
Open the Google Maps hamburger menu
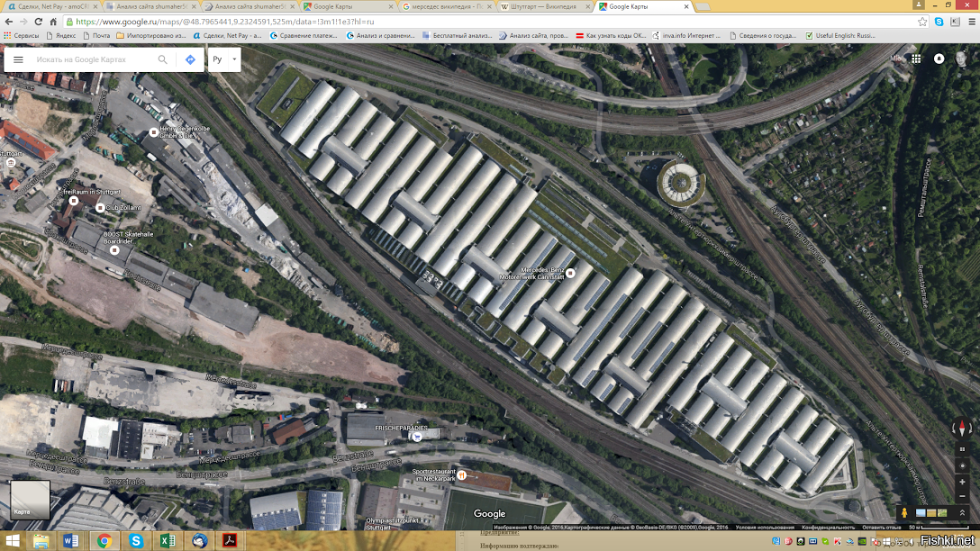(x=18, y=59)
